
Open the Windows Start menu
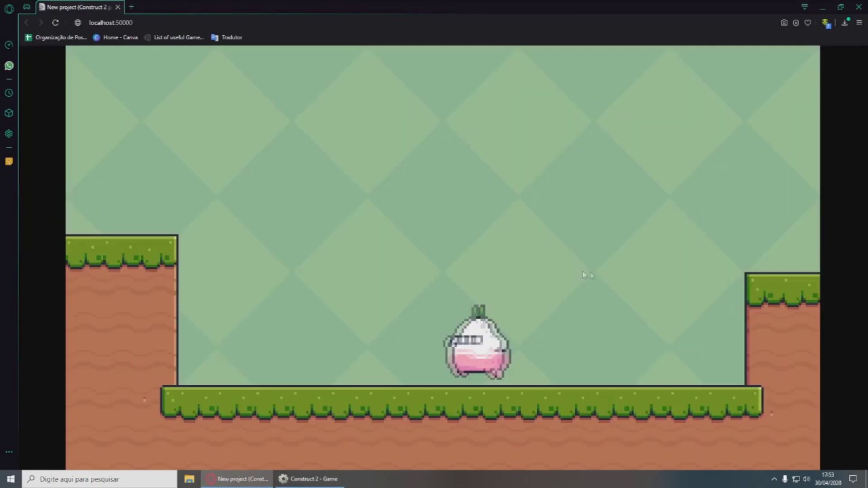(x=11, y=479)
